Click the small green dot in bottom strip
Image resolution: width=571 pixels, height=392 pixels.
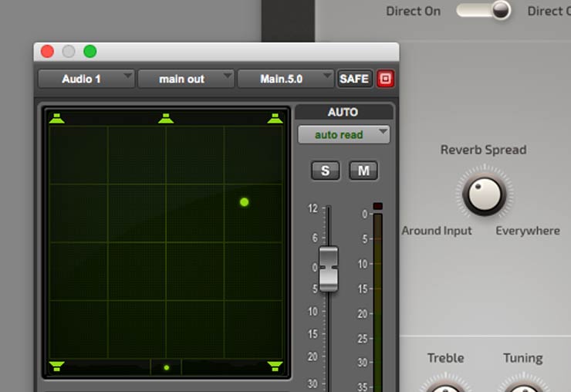167,367
